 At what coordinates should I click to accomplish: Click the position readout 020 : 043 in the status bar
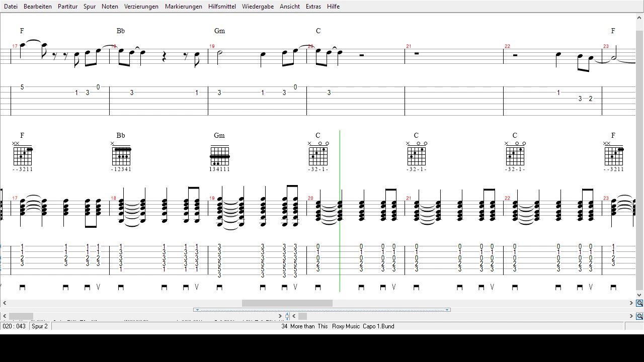click(x=14, y=326)
